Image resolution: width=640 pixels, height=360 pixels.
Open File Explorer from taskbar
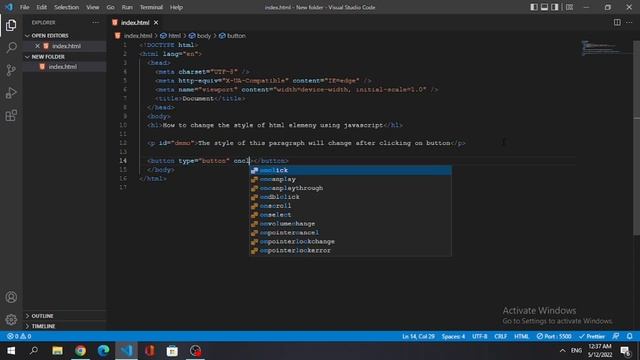pyautogui.click(x=58, y=351)
